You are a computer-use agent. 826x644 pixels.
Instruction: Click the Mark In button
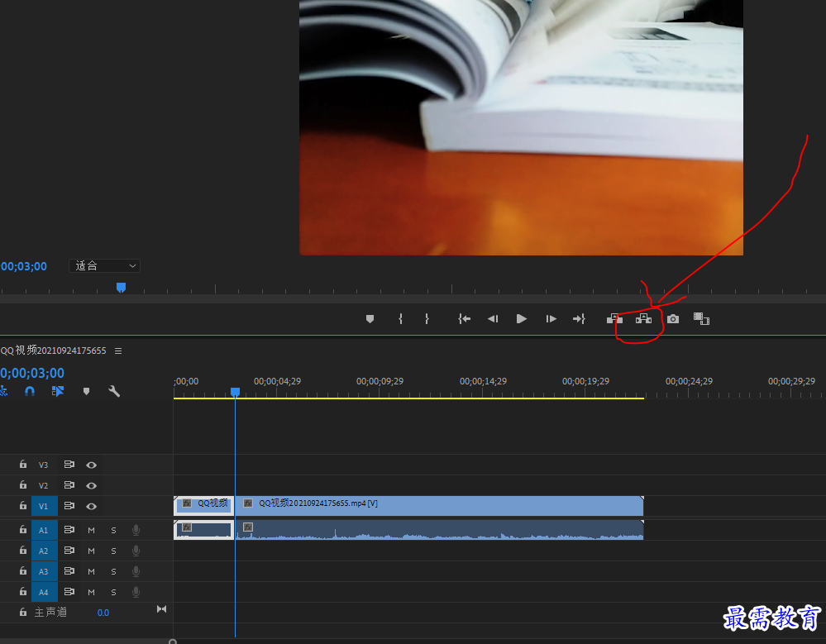coord(401,318)
